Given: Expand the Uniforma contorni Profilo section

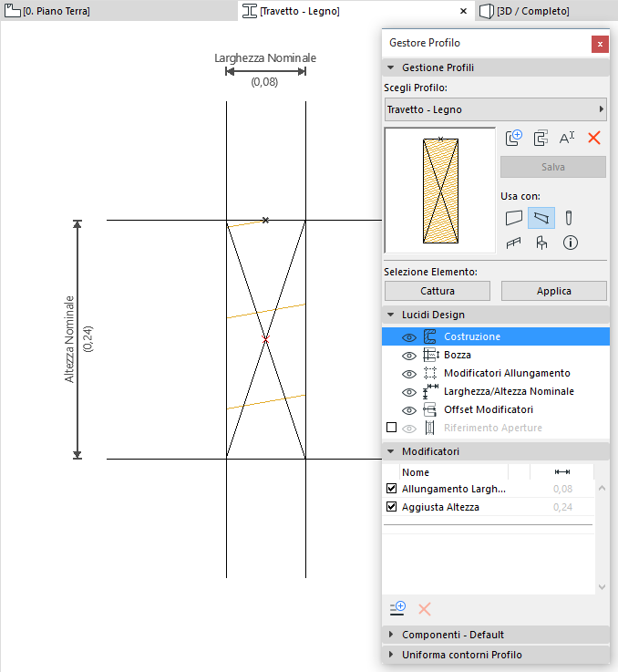Looking at the screenshot, I should tap(391, 655).
